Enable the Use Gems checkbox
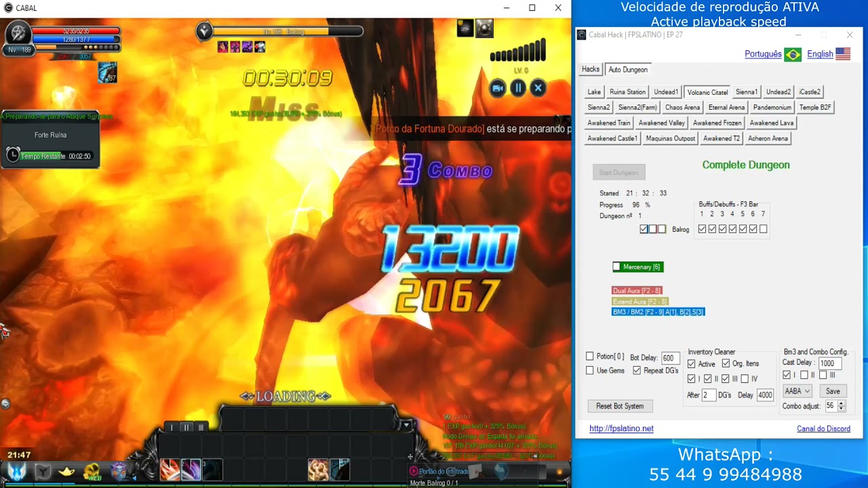 coord(590,371)
